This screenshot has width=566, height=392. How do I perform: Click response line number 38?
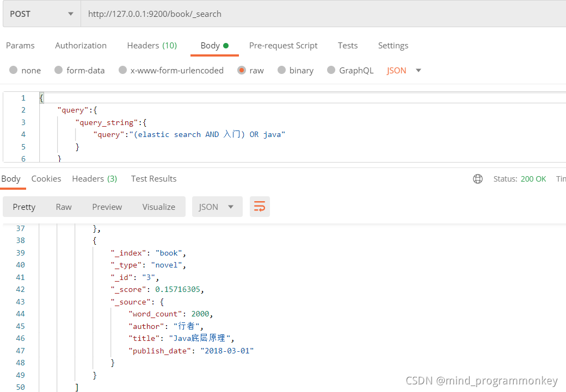click(x=21, y=240)
